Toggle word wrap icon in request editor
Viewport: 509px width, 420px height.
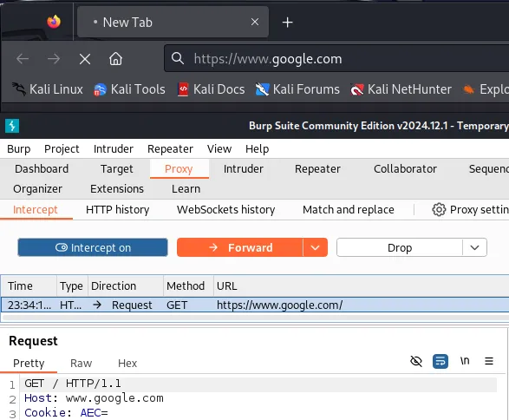coord(440,361)
